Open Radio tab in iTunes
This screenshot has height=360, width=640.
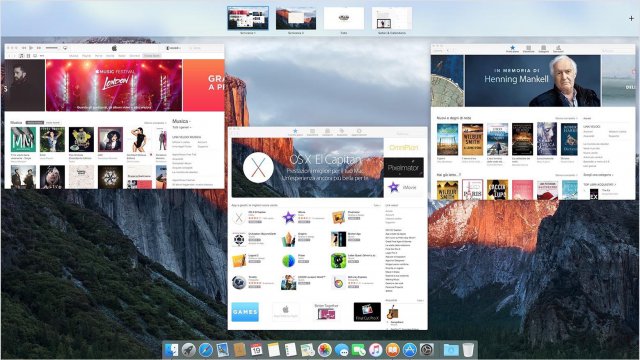click(x=122, y=56)
